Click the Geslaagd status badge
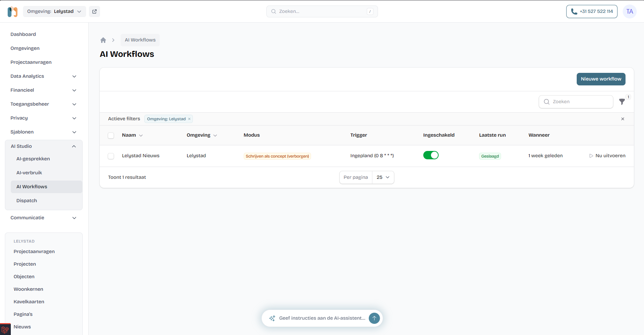644x335 pixels. [x=490, y=156]
